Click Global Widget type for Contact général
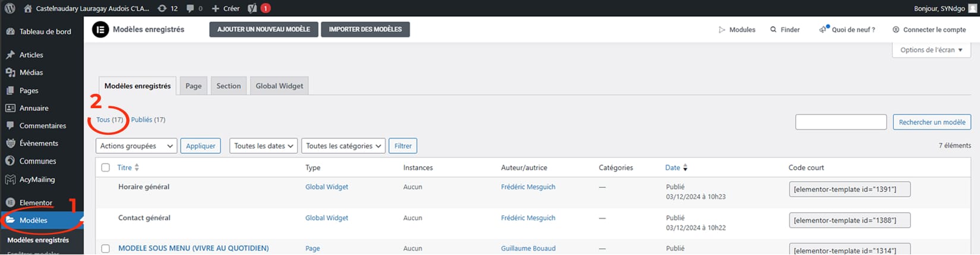The height and width of the screenshot is (255, 980). click(x=327, y=218)
